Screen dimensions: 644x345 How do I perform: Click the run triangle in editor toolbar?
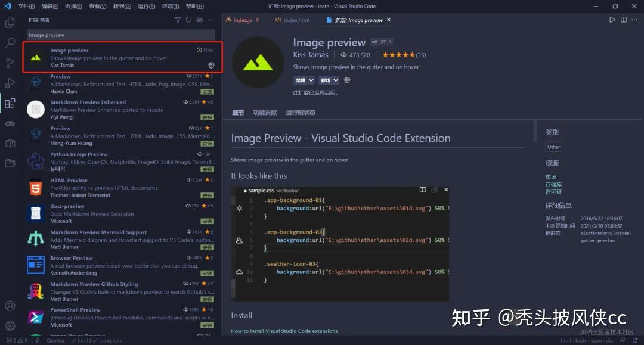coord(612,20)
